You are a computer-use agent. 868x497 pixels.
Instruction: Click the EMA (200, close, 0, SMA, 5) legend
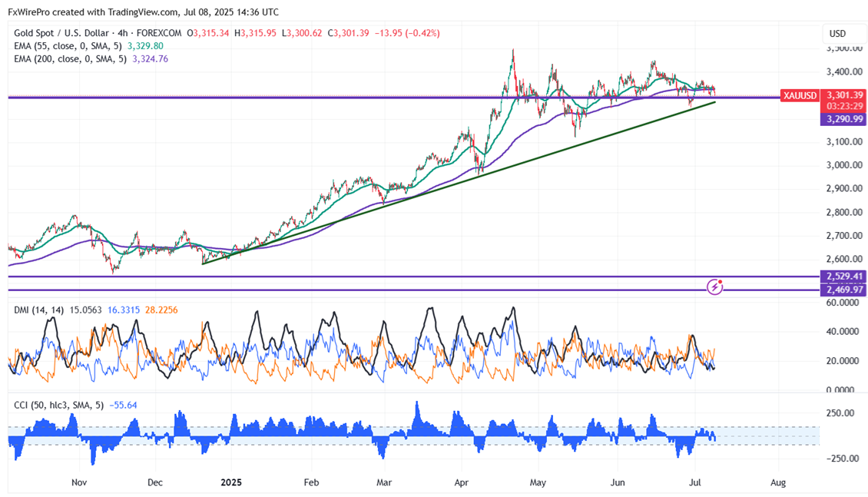pyautogui.click(x=71, y=58)
